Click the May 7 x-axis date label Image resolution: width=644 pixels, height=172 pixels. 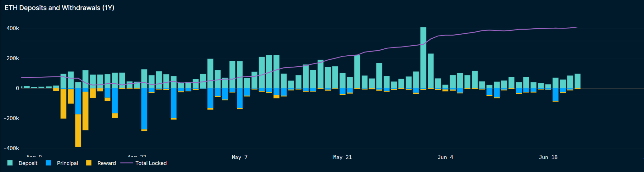[240, 157]
